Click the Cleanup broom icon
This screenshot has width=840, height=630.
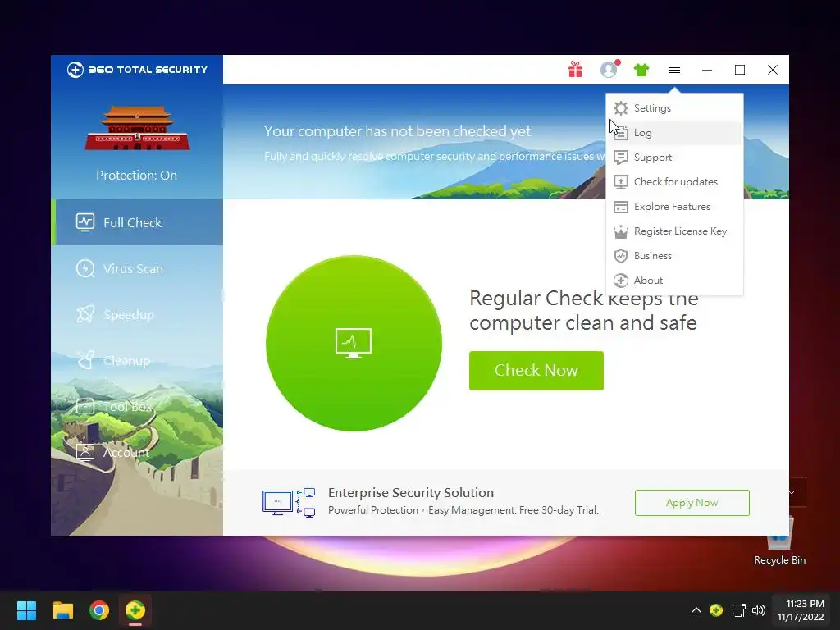(x=85, y=361)
